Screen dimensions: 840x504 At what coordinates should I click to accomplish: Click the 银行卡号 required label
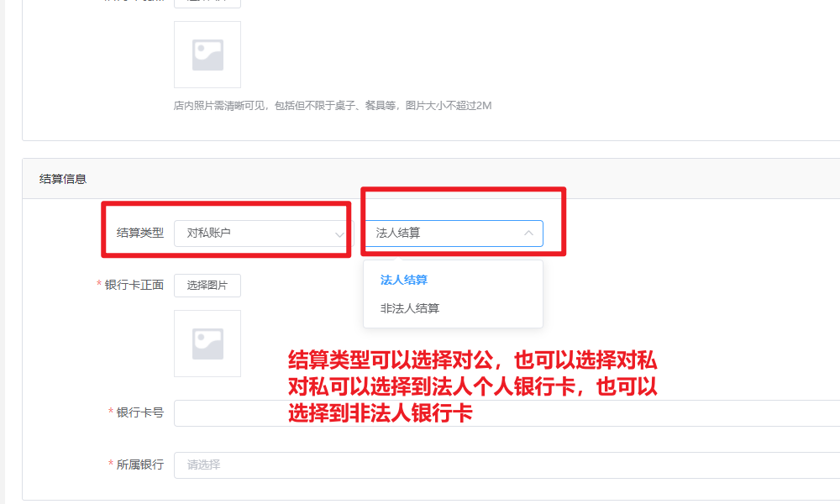[136, 412]
